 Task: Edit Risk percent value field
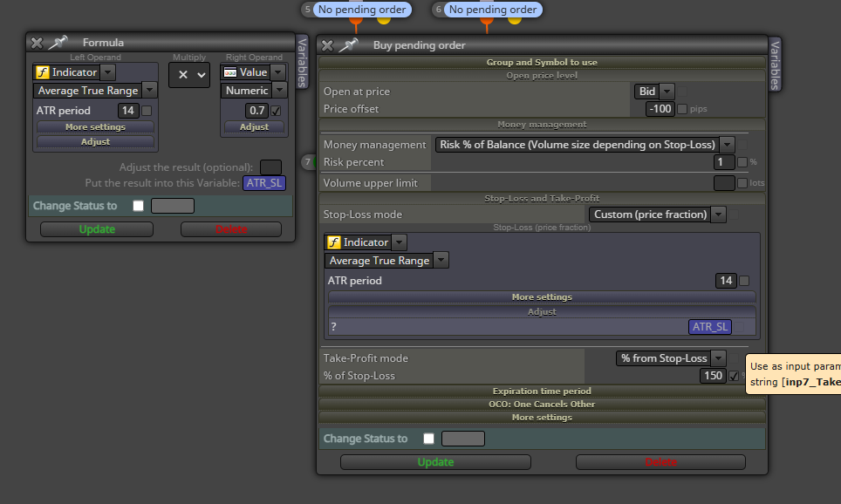pyautogui.click(x=724, y=162)
